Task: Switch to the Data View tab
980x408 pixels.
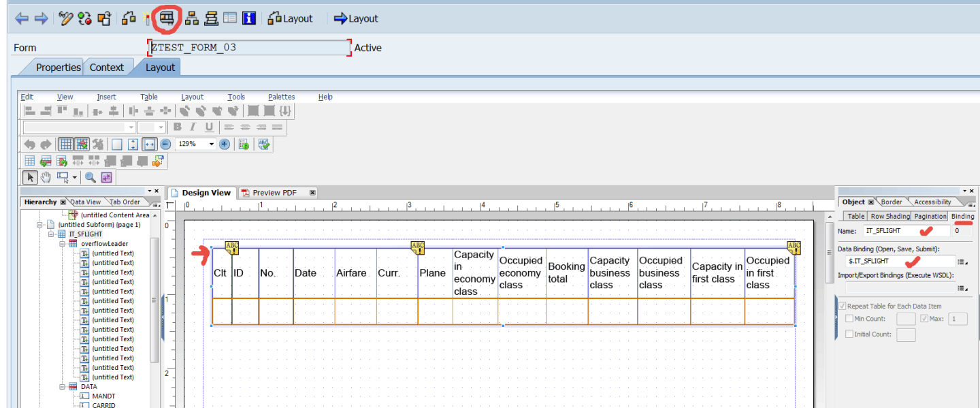Action: (x=86, y=202)
